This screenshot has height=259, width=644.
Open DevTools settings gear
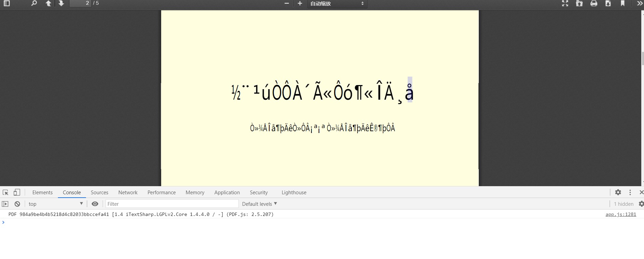[618, 192]
